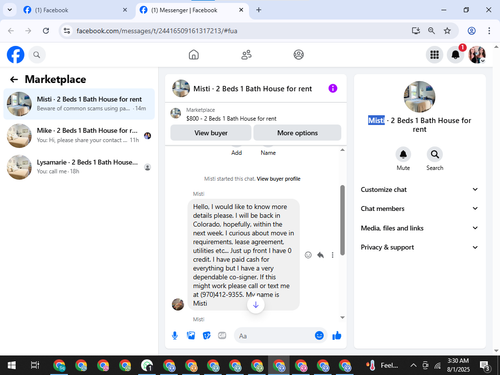The width and height of the screenshot is (500, 375).
Task: Click the voice clip microphone icon
Action: [175, 336]
